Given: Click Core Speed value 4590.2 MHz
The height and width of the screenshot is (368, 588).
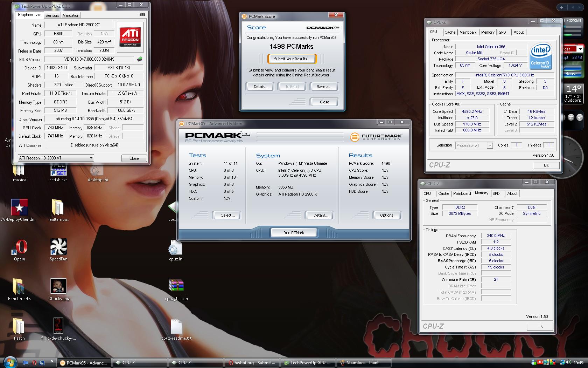Looking at the screenshot, I should (472, 111).
